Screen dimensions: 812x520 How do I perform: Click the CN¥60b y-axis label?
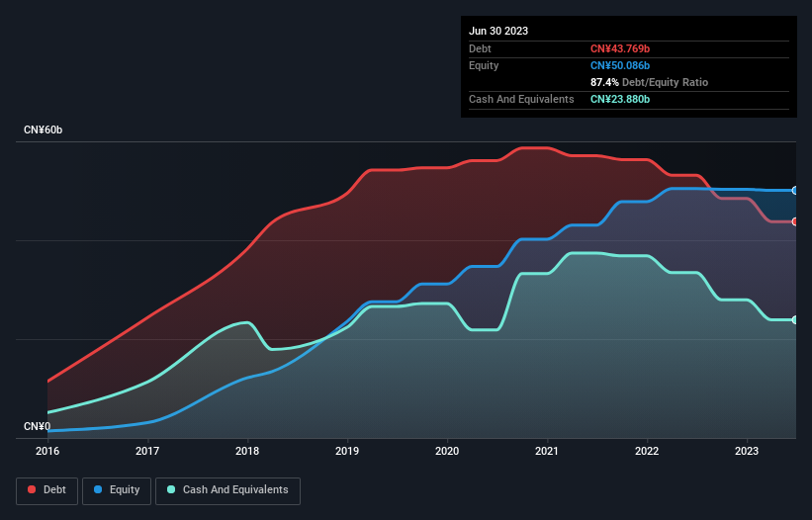click(43, 130)
